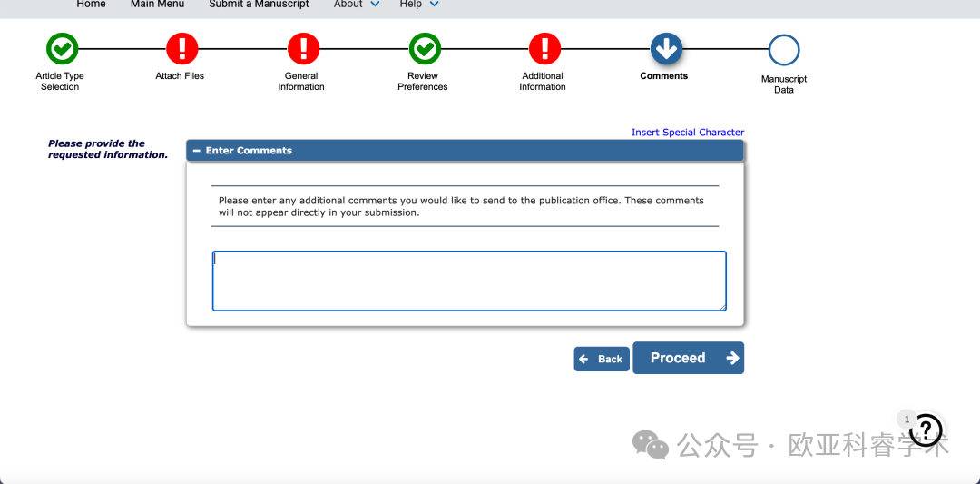Screen dimensions: 980x484
Task: Click the Review Preferences step label
Action: click(x=423, y=82)
